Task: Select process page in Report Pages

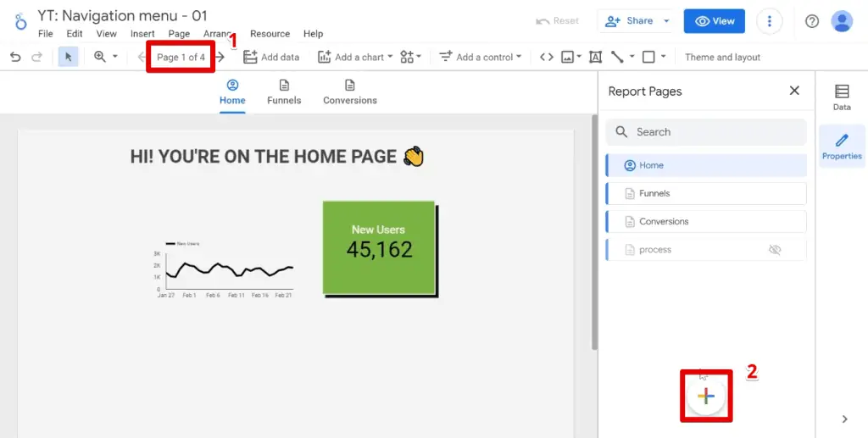Action: coord(706,250)
